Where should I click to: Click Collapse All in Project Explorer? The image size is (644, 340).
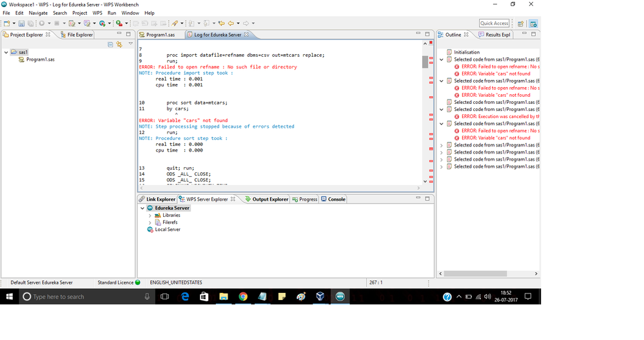coord(110,44)
